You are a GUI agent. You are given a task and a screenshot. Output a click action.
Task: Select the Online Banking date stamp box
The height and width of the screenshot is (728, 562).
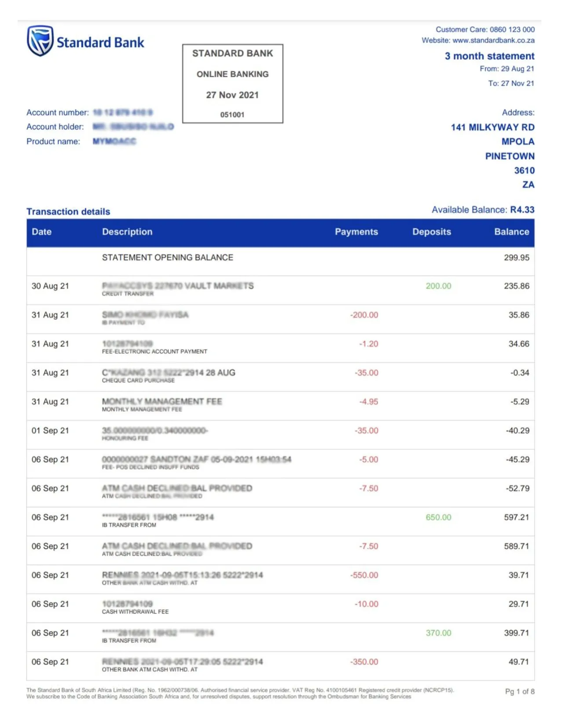click(x=232, y=84)
